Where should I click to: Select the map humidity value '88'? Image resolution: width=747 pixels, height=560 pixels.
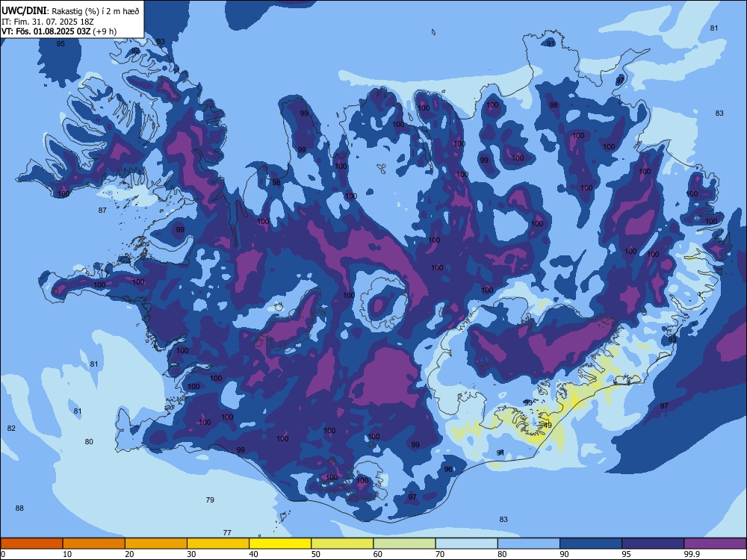(19, 508)
